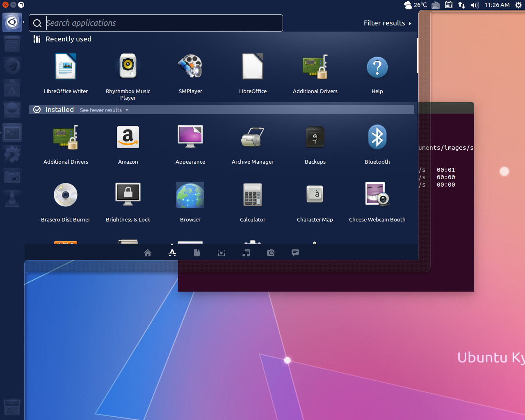Switch to Home lens tab
This screenshot has height=420, width=525.
pyautogui.click(x=148, y=253)
